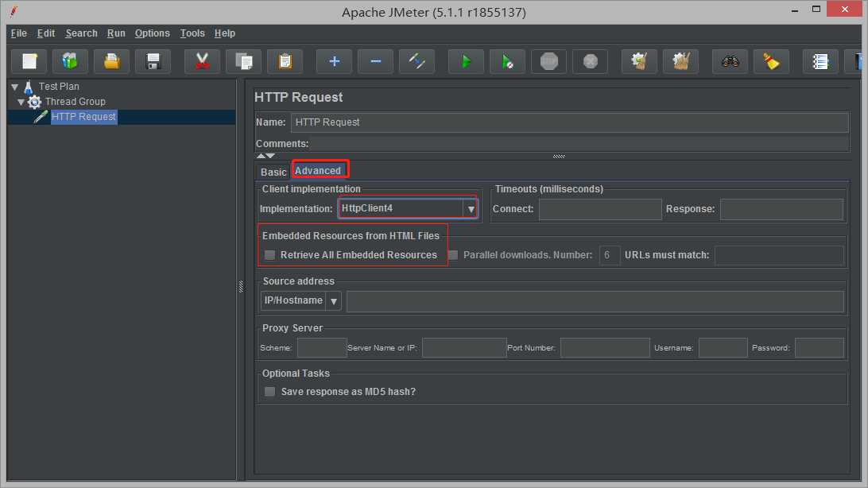
Task: Click the Expand All plus icon
Action: pyautogui.click(x=335, y=61)
